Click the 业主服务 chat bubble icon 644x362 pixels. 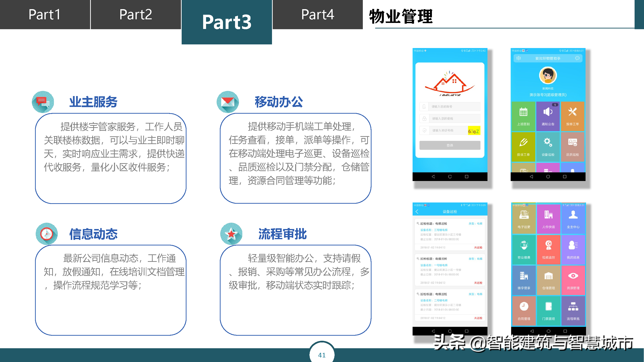[43, 102]
